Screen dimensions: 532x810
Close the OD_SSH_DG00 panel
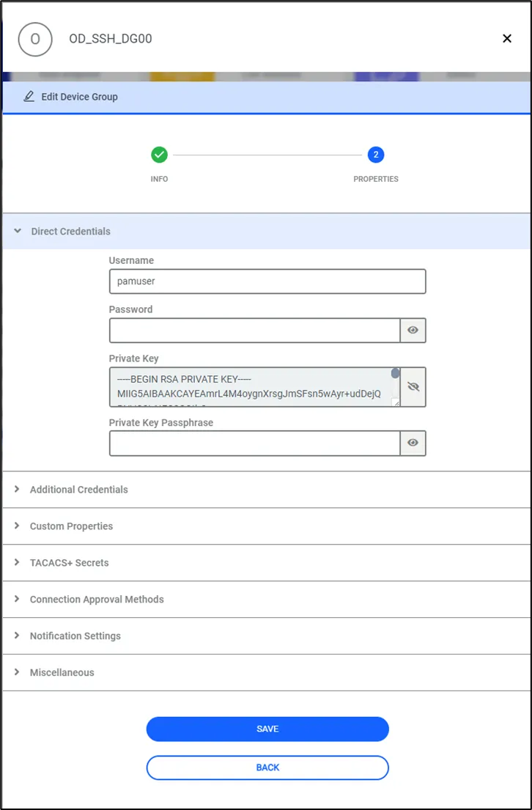[507, 39]
